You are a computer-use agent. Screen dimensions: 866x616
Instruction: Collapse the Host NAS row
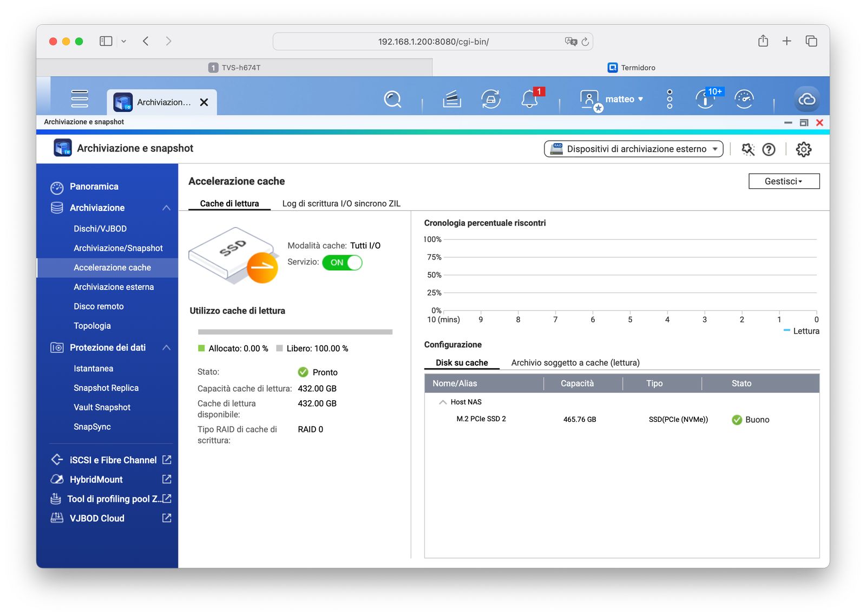[443, 402]
